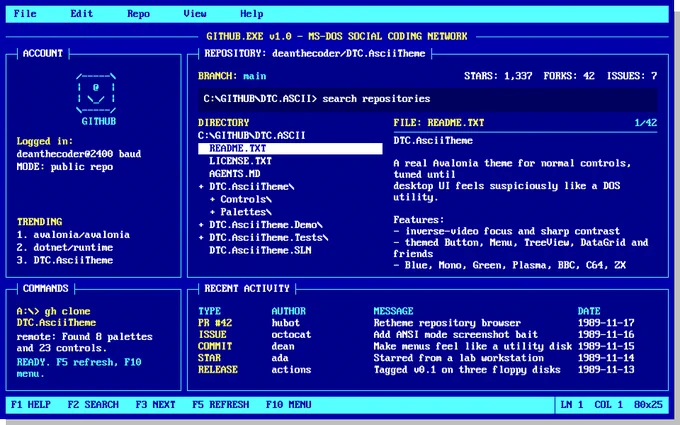680x425 pixels.
Task: Click the LN 1 status indicator
Action: click(x=572, y=405)
